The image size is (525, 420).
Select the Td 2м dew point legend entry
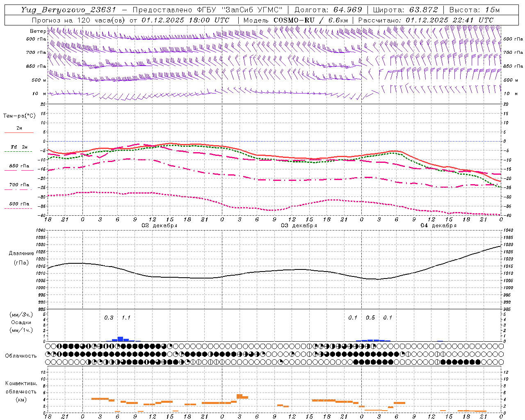pyautogui.click(x=19, y=147)
